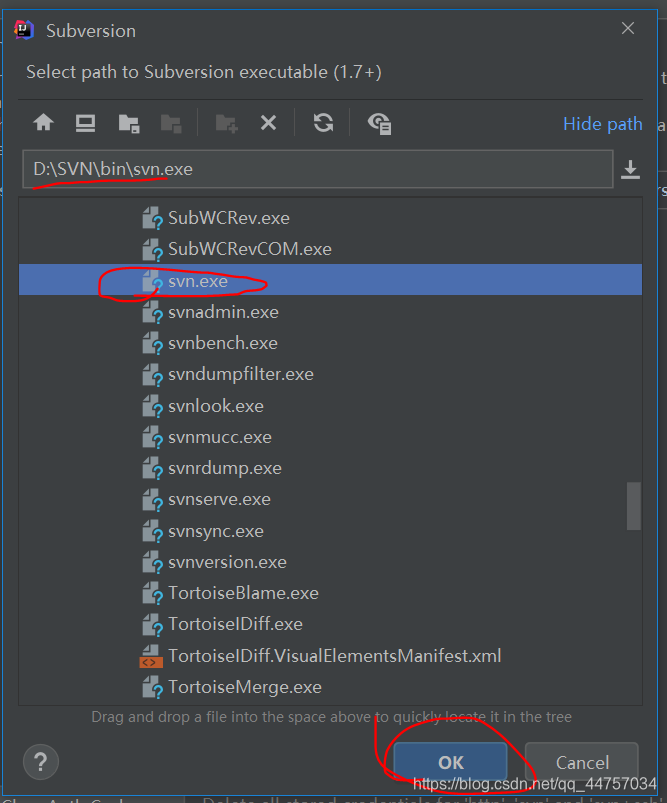The height and width of the screenshot is (803, 667).
Task: Create a New Folder via toolbar icon
Action: (226, 123)
